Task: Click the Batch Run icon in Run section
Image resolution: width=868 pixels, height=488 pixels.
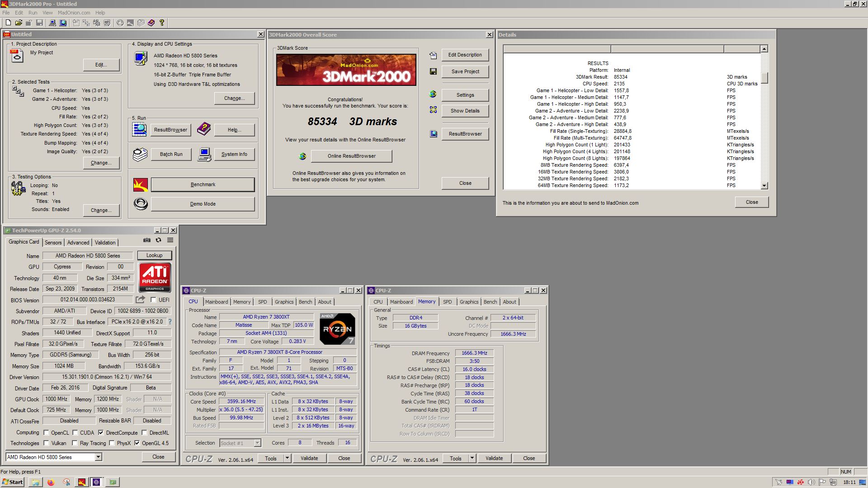Action: tap(140, 154)
